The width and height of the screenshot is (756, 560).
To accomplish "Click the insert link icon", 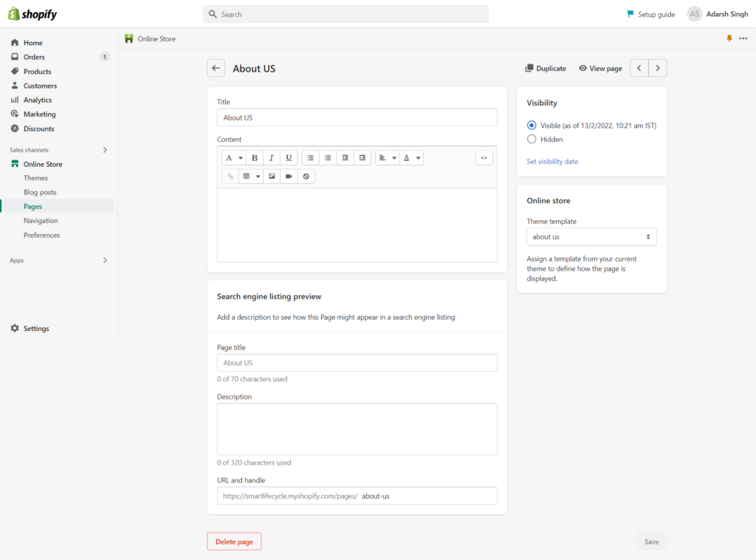I will point(230,177).
